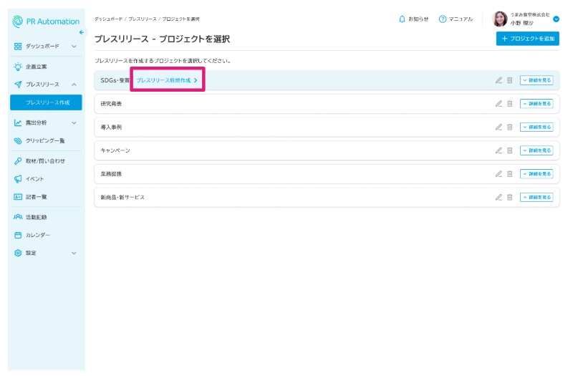588x376 pixels.
Task: Open the manual help icon
Action: tap(443, 19)
